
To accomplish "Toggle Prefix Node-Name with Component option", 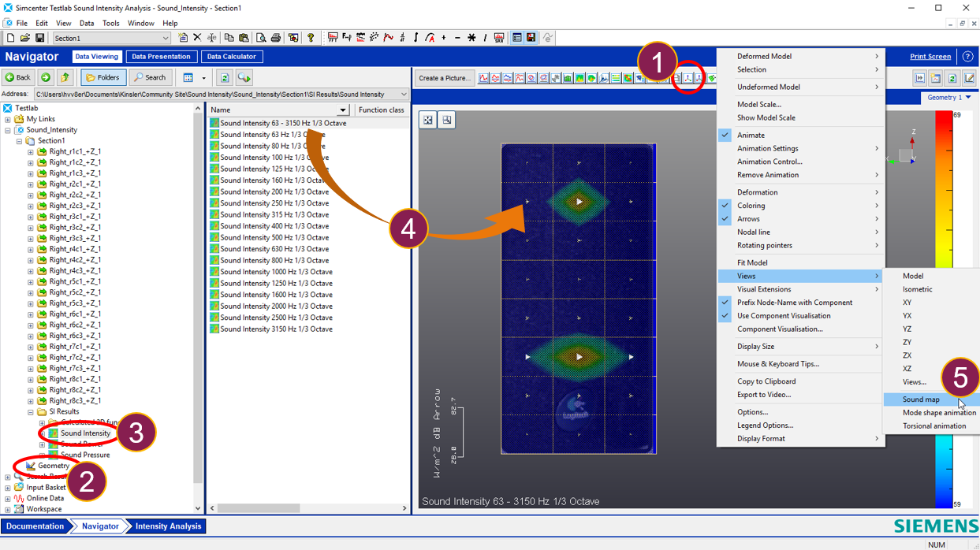I will pos(794,303).
